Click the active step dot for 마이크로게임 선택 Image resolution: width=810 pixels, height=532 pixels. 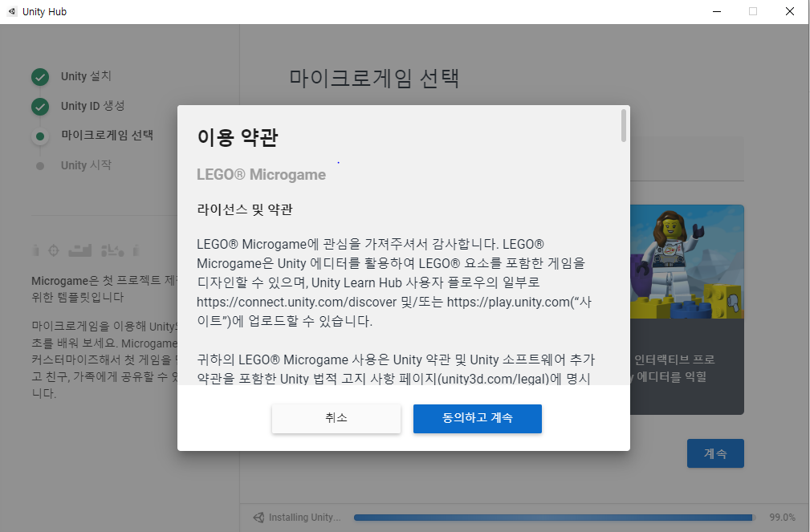tap(40, 136)
